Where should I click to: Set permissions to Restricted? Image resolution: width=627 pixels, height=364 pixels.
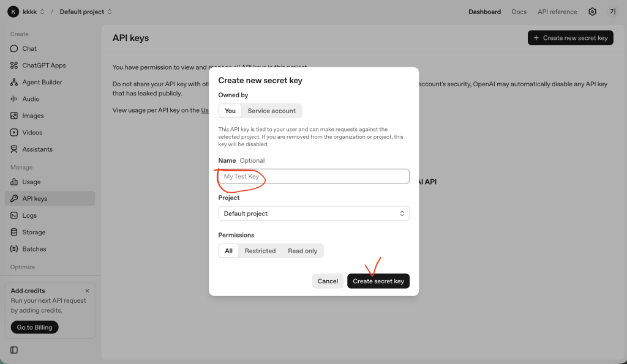click(x=260, y=251)
